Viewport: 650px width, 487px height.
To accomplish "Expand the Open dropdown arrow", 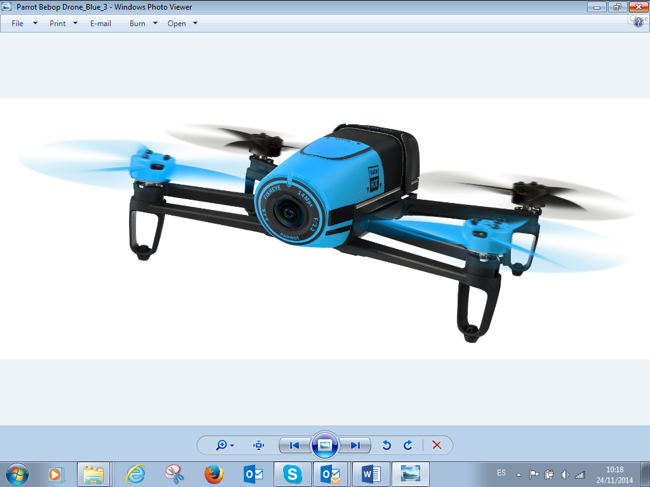I will pyautogui.click(x=195, y=23).
